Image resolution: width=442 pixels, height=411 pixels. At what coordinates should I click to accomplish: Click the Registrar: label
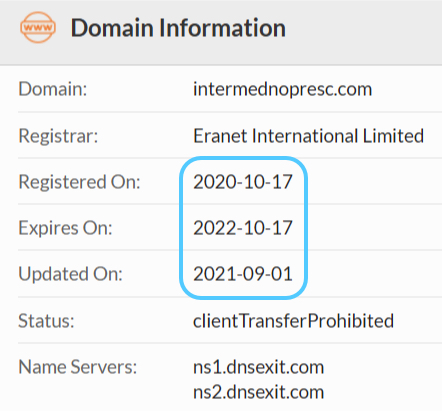point(58,136)
